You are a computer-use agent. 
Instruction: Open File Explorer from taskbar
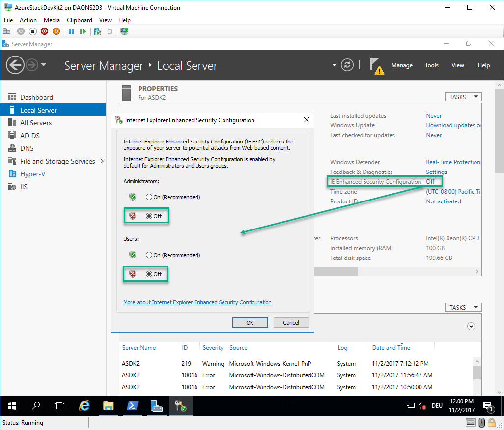point(109,406)
